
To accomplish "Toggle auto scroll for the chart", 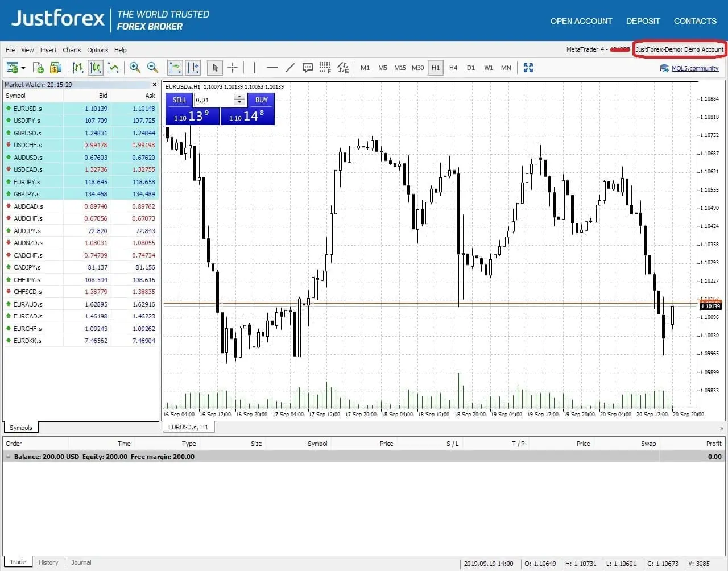I will (x=175, y=68).
